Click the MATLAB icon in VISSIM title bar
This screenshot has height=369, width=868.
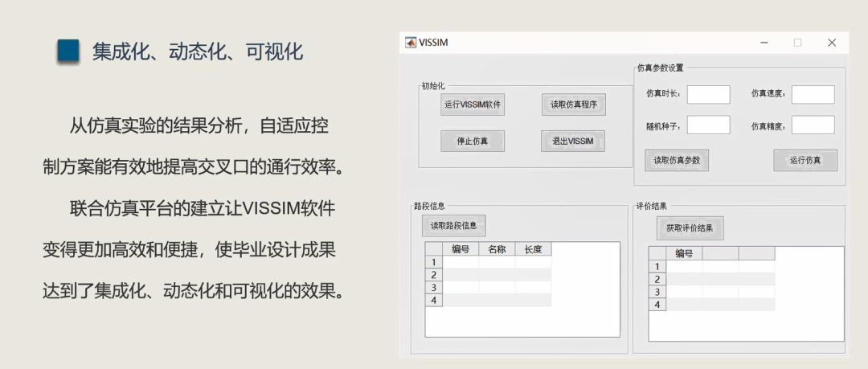(410, 43)
